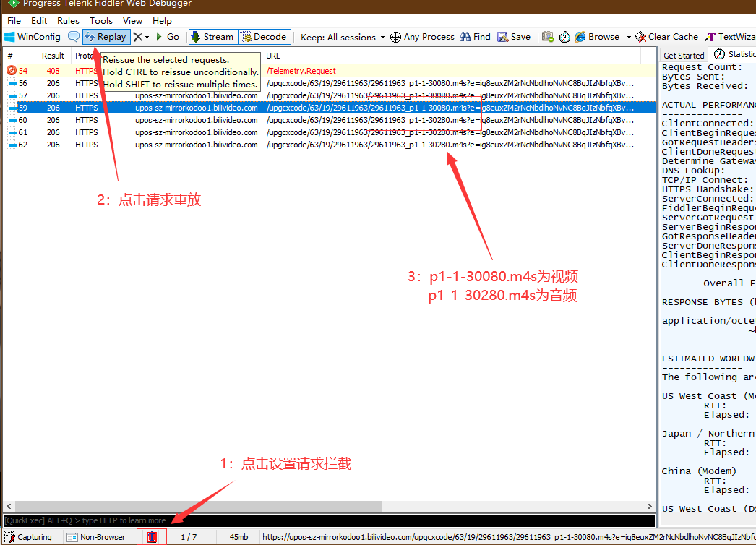Click the Browse button with IE icon
The width and height of the screenshot is (756, 545).
point(598,37)
